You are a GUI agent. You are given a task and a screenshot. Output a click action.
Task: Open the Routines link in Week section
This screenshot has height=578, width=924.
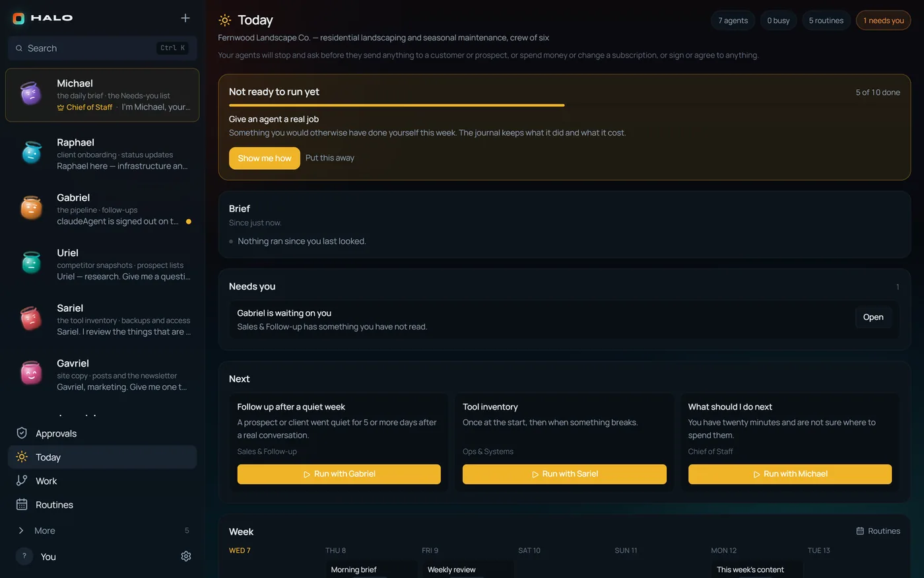tap(878, 531)
